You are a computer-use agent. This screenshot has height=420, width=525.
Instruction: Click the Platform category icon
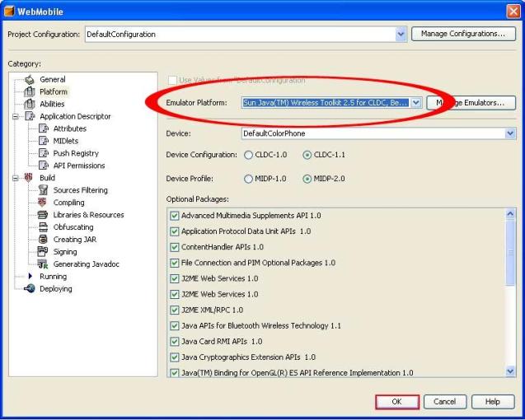pos(30,91)
